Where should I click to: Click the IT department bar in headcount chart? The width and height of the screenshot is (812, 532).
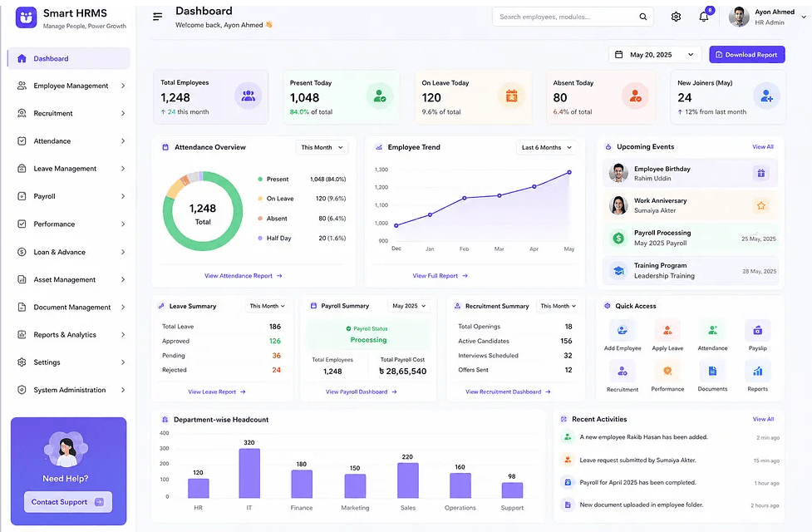[249, 473]
